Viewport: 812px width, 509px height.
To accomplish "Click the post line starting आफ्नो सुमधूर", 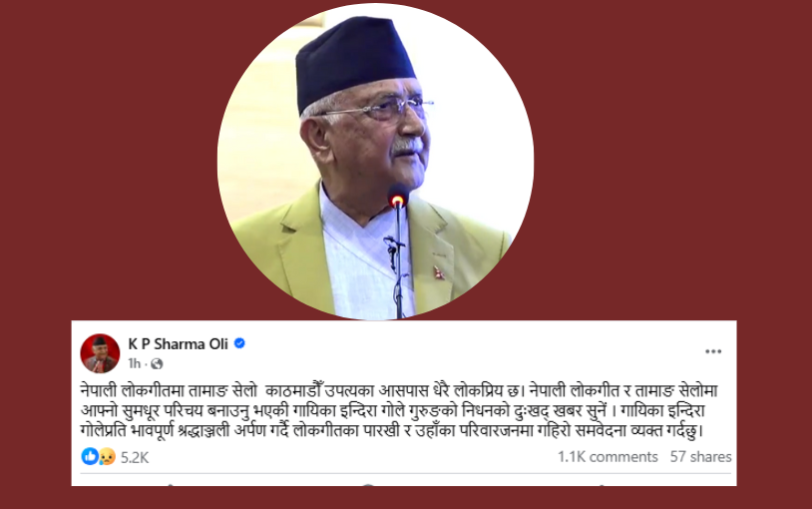I will tap(393, 410).
